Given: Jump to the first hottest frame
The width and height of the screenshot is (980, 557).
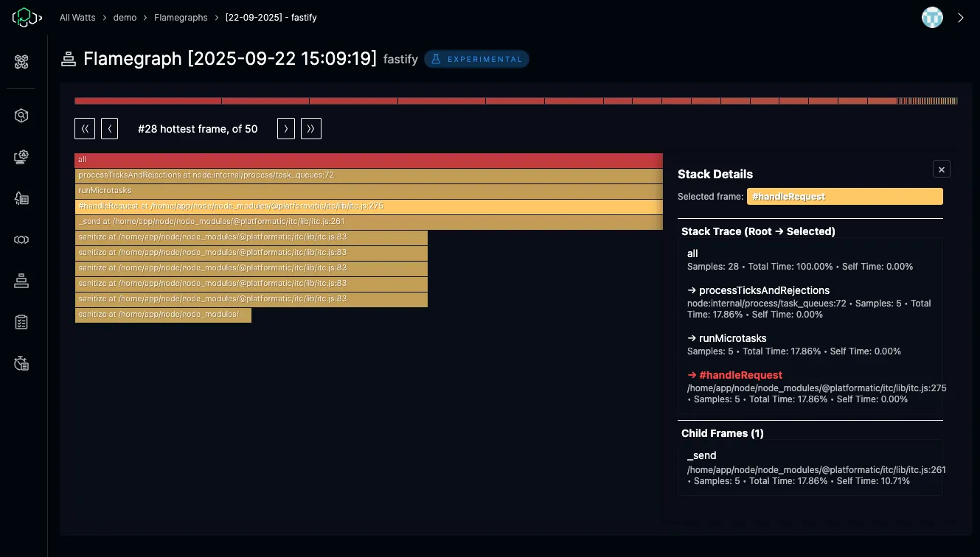Looking at the screenshot, I should point(85,129).
